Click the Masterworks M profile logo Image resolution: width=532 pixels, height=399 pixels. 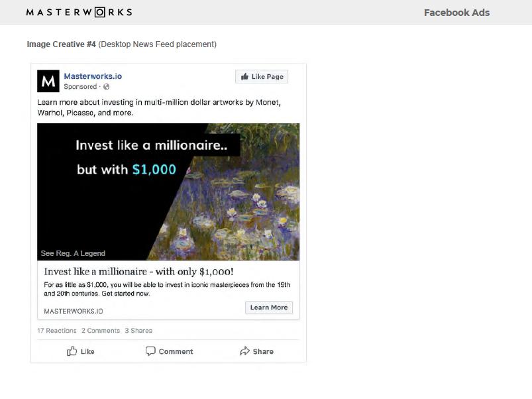[48, 81]
